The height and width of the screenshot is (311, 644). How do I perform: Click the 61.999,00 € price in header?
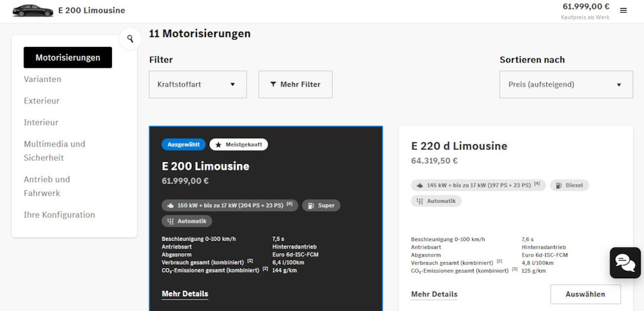pyautogui.click(x=586, y=7)
